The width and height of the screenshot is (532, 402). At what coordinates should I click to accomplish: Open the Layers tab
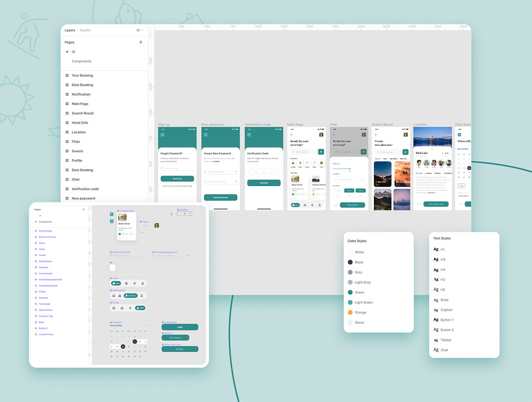[69, 31]
